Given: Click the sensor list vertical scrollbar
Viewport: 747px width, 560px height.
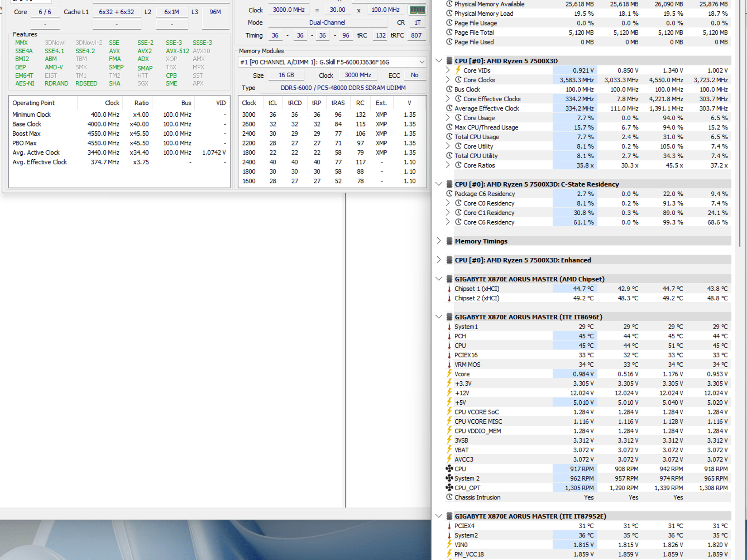Looking at the screenshot, I should pos(739,124).
